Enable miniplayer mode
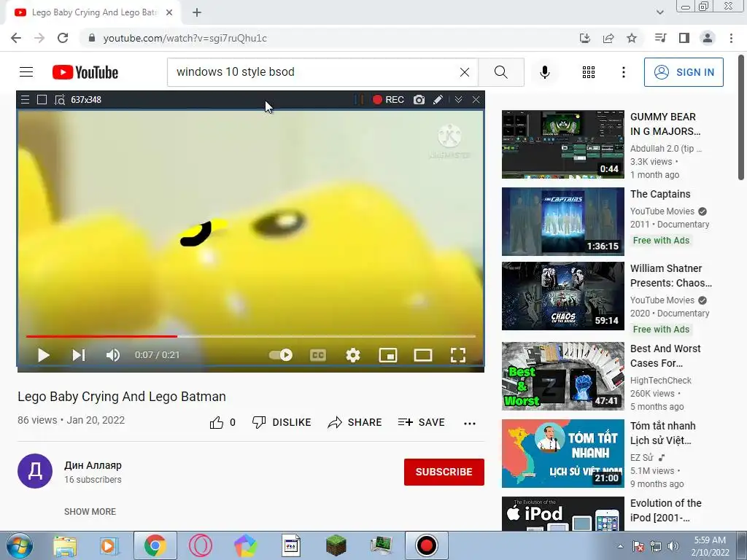The height and width of the screenshot is (560, 747). click(x=388, y=355)
